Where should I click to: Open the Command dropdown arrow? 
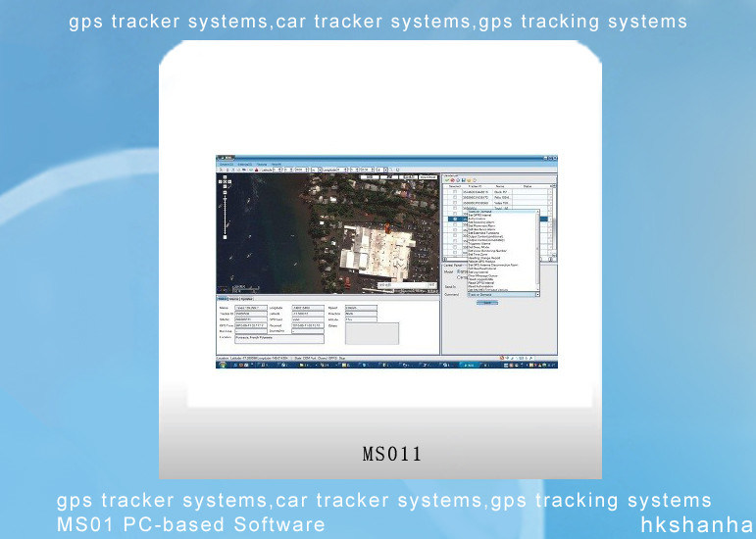tap(536, 294)
